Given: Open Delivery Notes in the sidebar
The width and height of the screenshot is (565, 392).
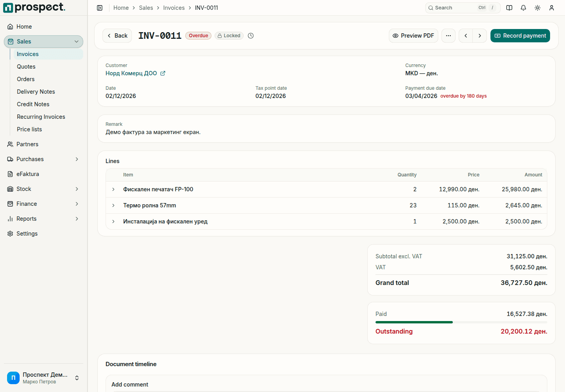Looking at the screenshot, I should click(x=48, y=92).
